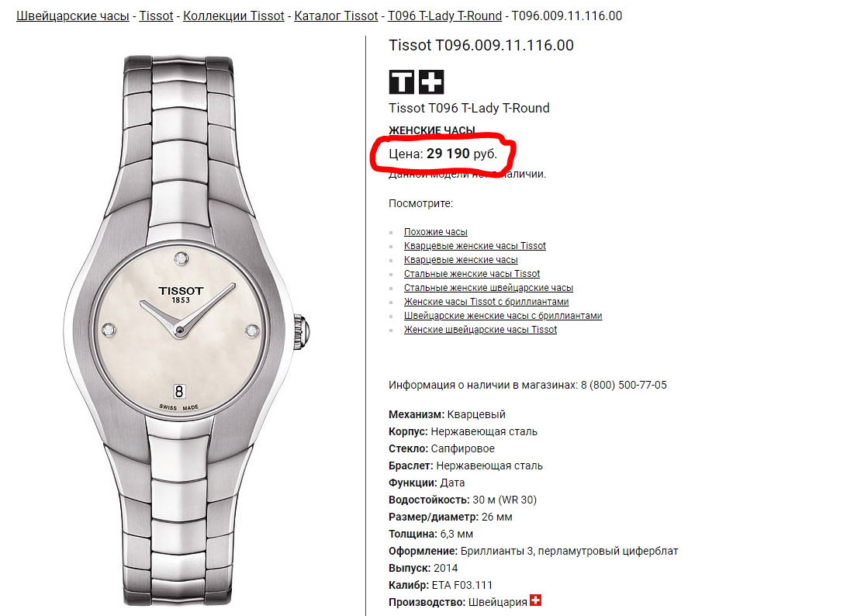Open Женские швейцарские часы Tissot link
Screen dimensions: 847x616
click(480, 330)
